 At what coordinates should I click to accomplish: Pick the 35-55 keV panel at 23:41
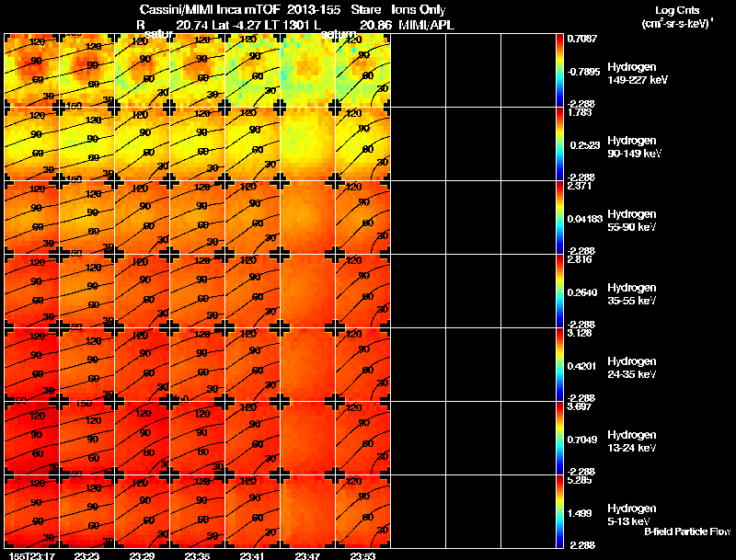click(252, 291)
